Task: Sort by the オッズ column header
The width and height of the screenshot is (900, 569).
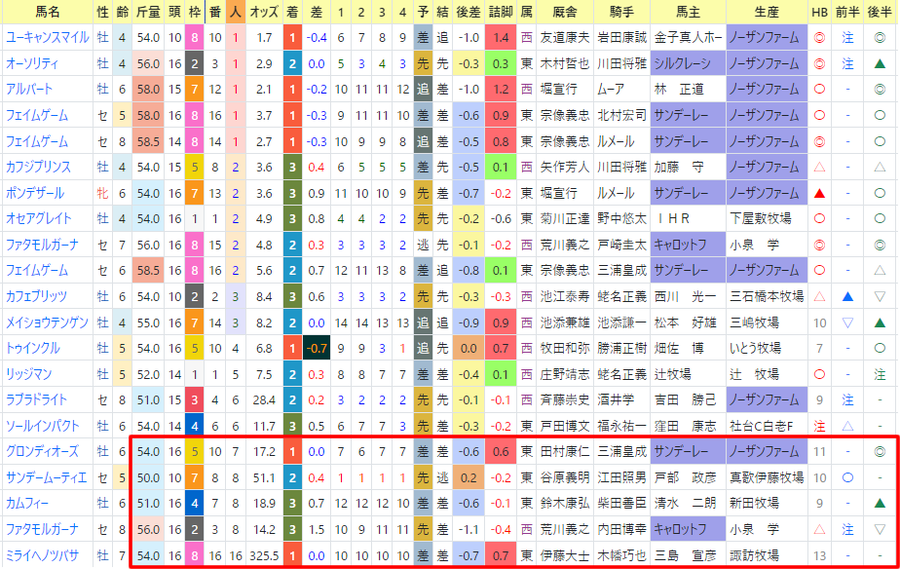Action: (264, 12)
